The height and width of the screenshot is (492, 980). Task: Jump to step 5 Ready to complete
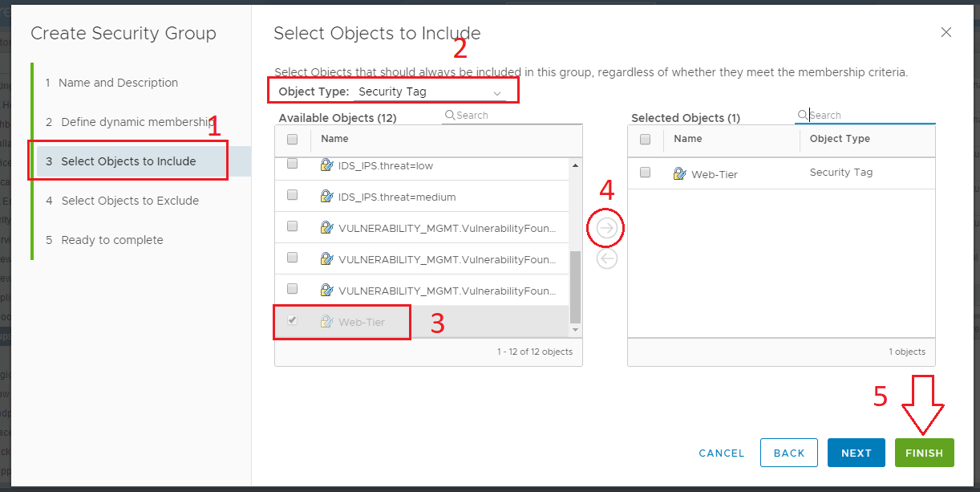click(112, 240)
